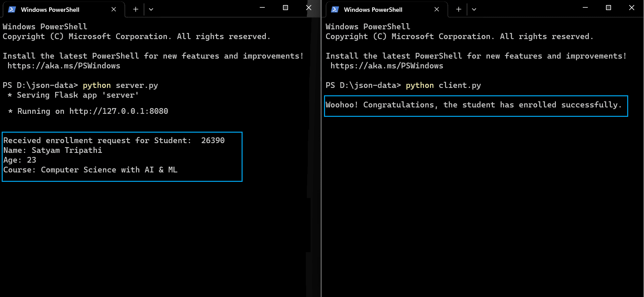The image size is (644, 297).
Task: Minimize the window running server.py
Action: 262,8
